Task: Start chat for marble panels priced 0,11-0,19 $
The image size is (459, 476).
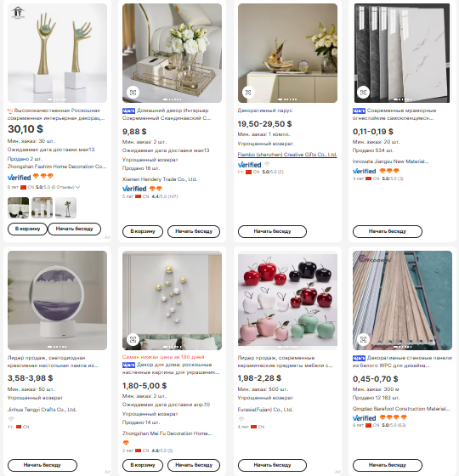Action: pyautogui.click(x=388, y=231)
